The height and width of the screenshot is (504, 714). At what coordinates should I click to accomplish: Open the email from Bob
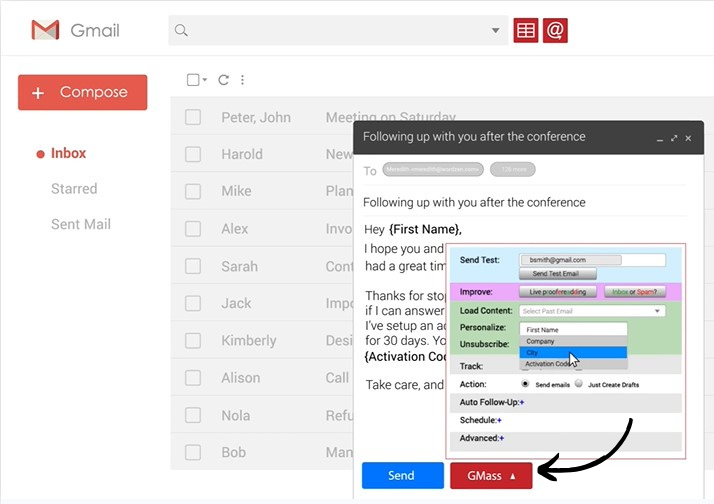tap(234, 453)
